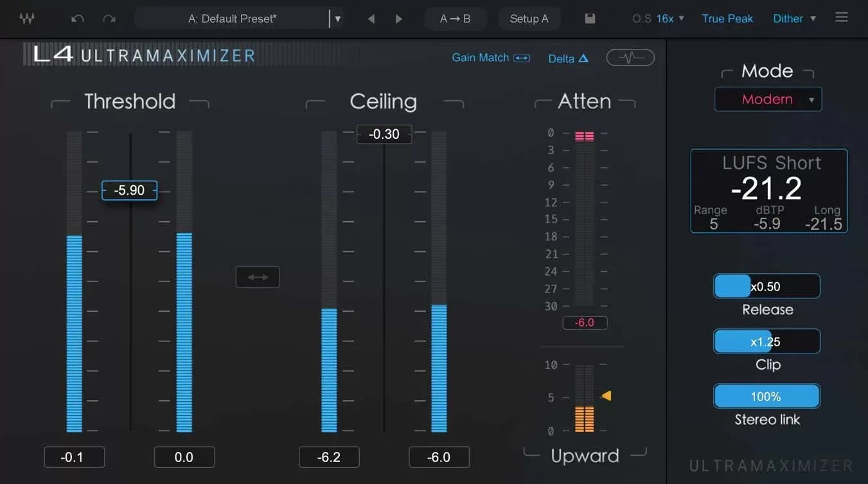Toggle Gain Match

(491, 58)
